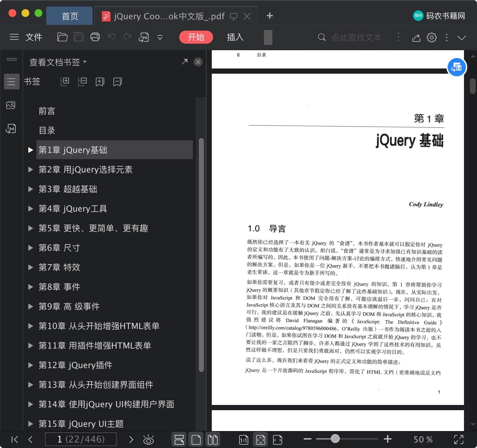Click the page number input field
This screenshot has height=448, width=477.
[x=81, y=439]
